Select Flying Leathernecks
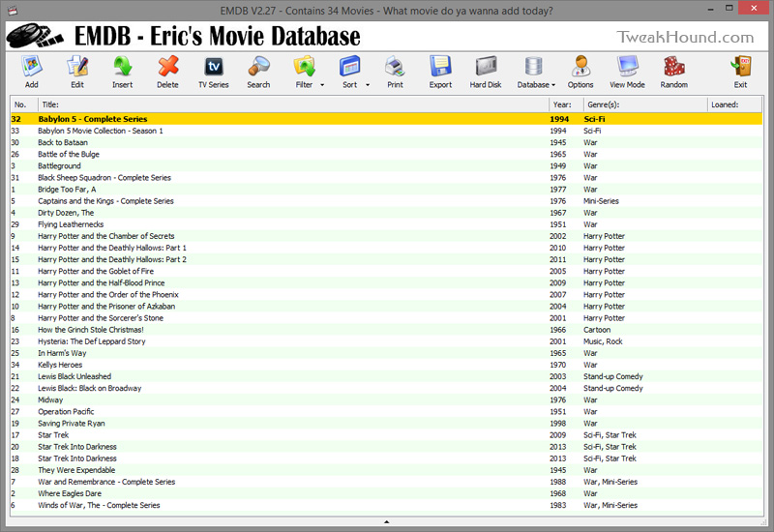The height and width of the screenshot is (532, 774). [386, 224]
